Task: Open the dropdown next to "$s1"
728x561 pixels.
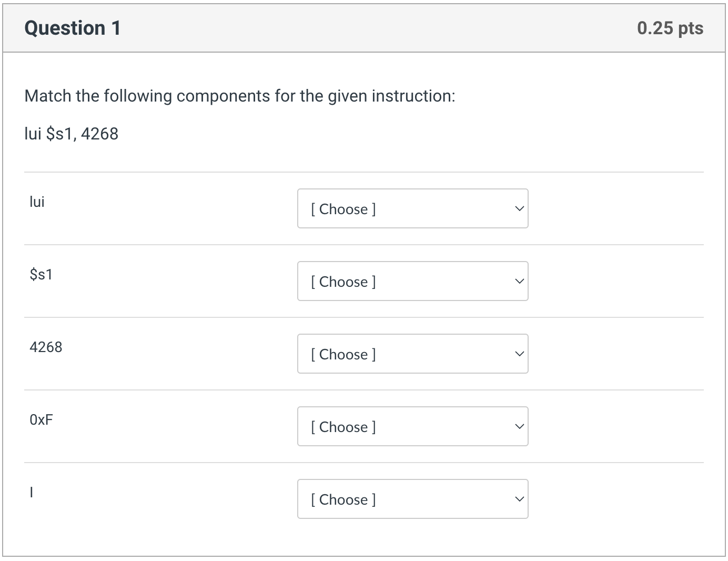Action: (x=412, y=281)
